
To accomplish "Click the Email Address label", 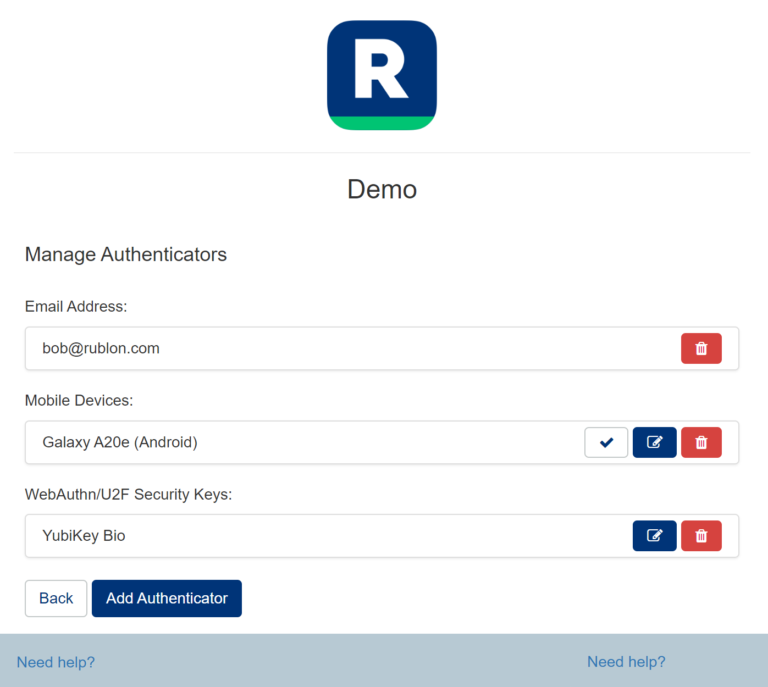I will (76, 306).
